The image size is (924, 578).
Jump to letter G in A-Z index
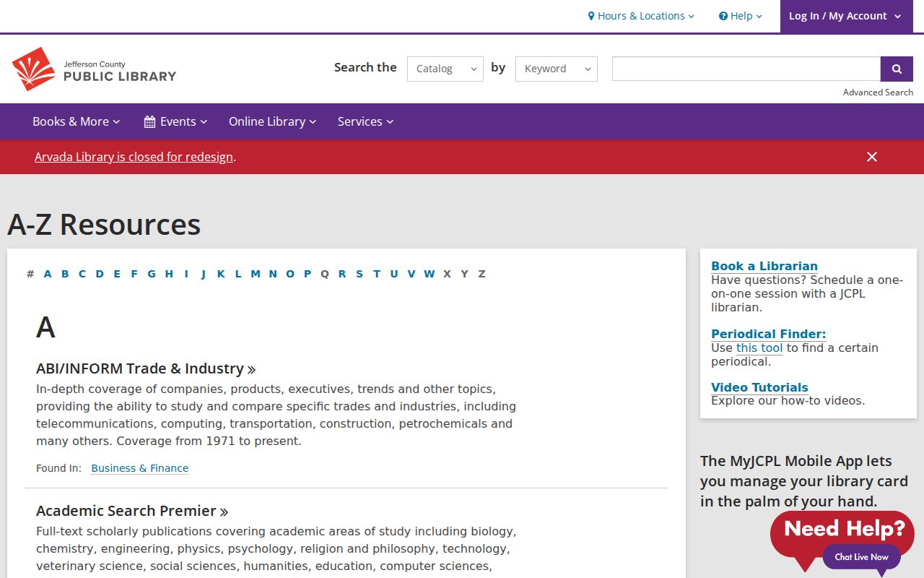(x=152, y=274)
